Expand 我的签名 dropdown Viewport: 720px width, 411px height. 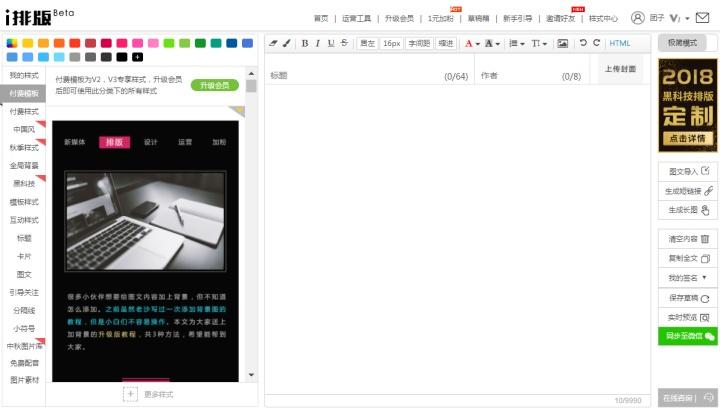687,278
